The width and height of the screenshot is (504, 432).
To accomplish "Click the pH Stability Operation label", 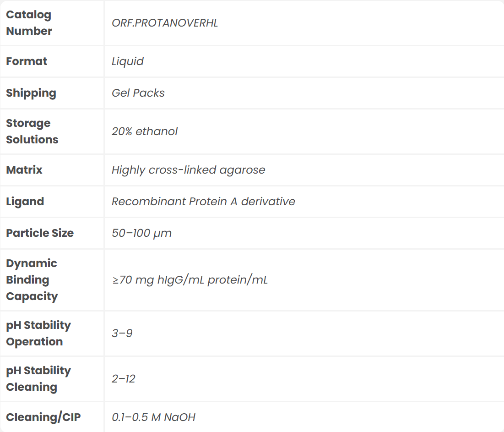I will coord(38,334).
